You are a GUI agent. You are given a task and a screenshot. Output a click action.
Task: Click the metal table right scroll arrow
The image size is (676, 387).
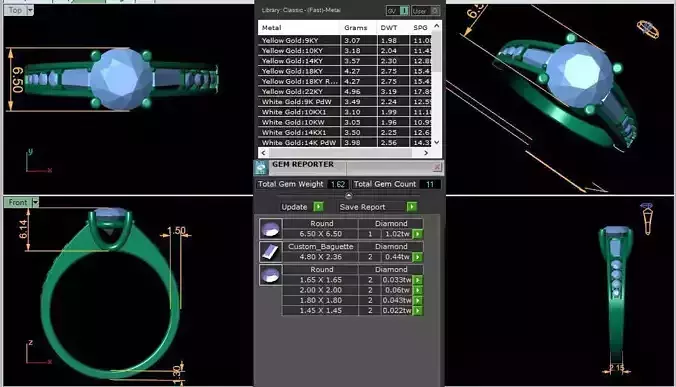426,153
